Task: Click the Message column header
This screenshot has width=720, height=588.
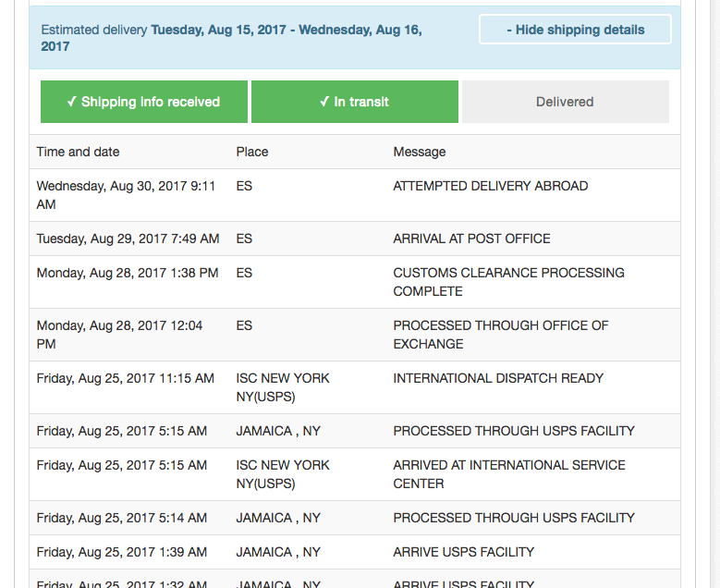Action: (420, 152)
